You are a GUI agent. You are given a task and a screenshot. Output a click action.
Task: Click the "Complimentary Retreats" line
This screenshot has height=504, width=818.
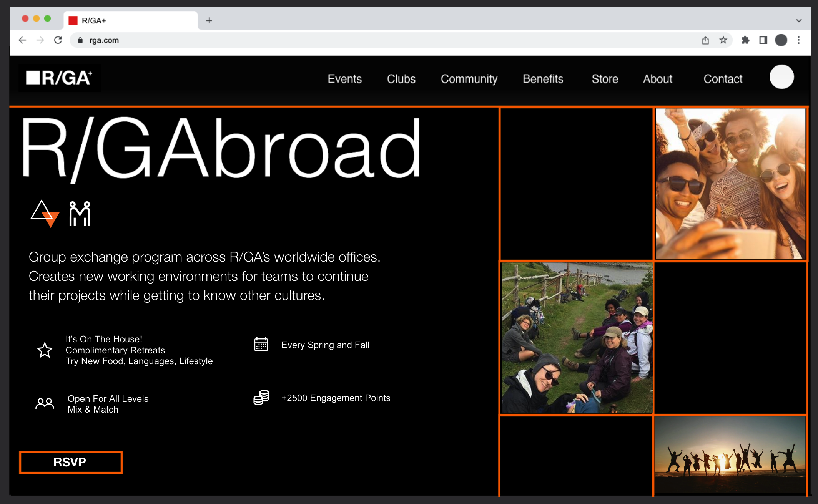point(115,350)
